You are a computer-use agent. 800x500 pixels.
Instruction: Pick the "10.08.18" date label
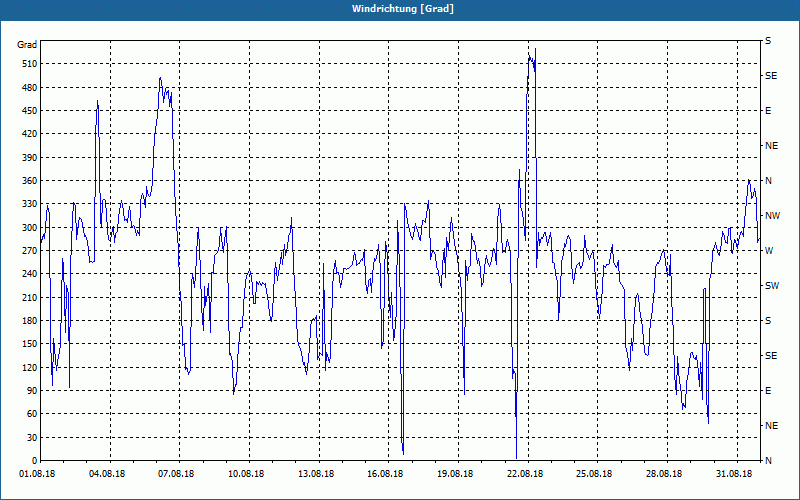click(x=246, y=474)
